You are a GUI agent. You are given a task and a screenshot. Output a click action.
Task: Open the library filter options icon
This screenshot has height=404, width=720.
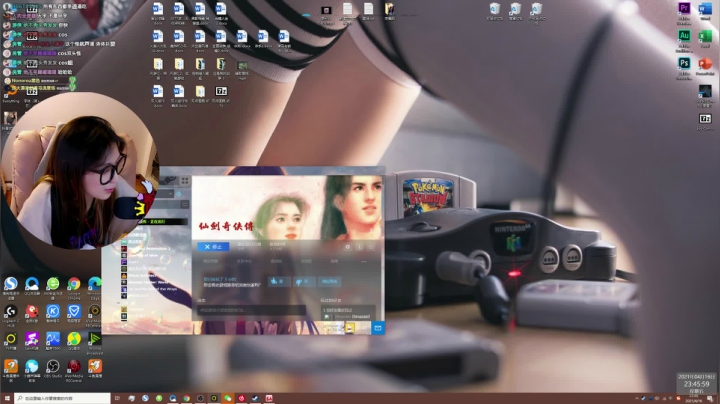click(x=185, y=204)
